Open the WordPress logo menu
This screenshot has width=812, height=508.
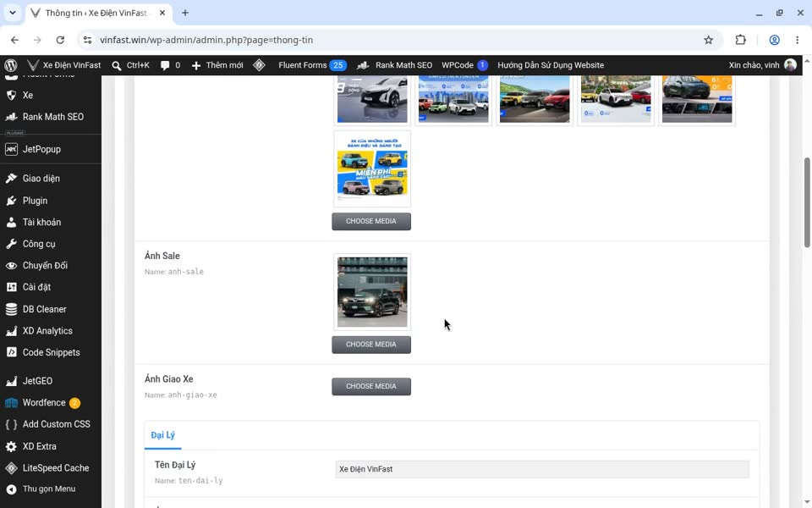[x=11, y=65]
